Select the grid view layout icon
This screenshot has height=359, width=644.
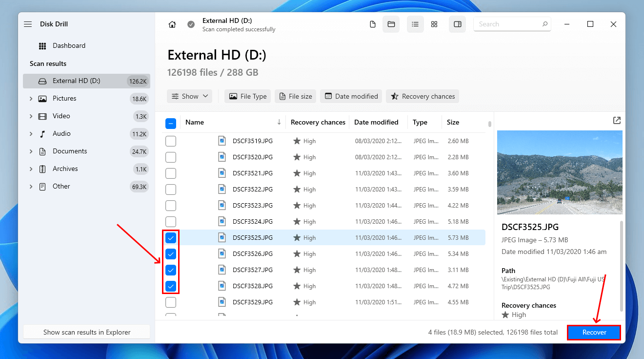[434, 24]
